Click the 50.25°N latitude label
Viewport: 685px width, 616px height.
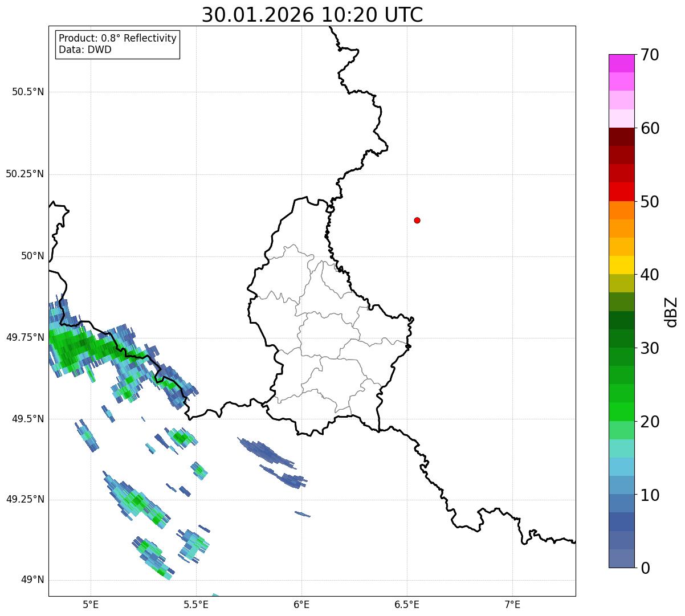(25, 174)
